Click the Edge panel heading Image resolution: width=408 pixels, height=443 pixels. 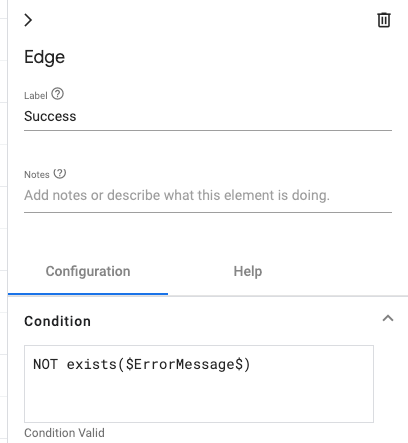tap(45, 57)
